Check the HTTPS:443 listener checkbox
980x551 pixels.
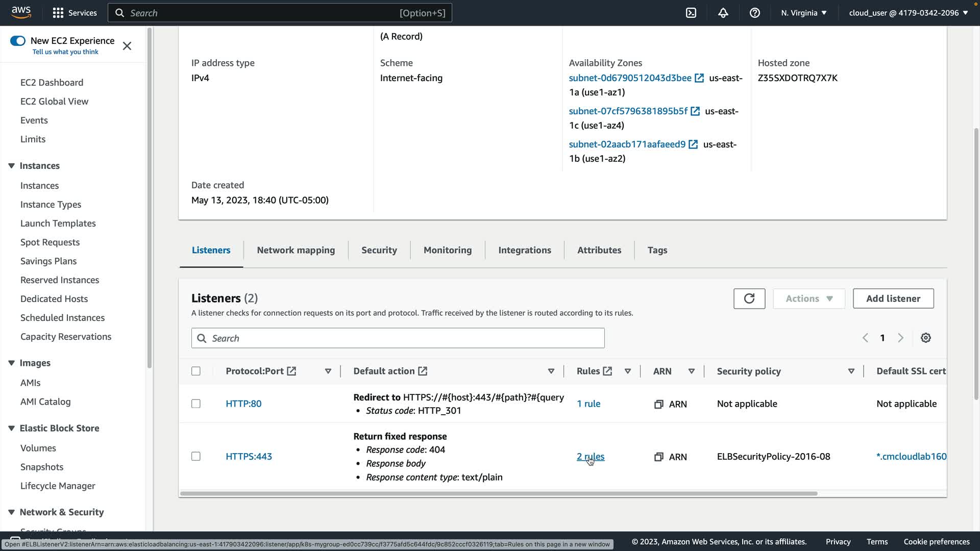click(196, 456)
